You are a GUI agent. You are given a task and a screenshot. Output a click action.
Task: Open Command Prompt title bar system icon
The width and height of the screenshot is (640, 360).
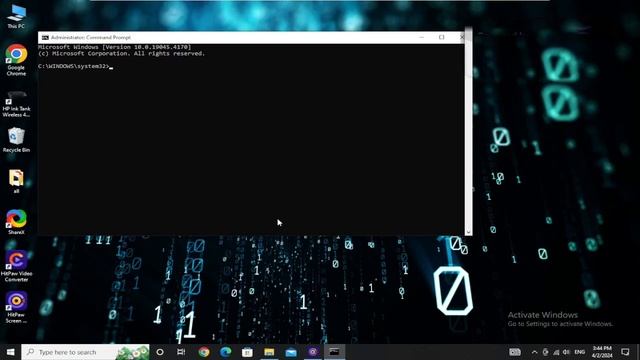click(45, 38)
